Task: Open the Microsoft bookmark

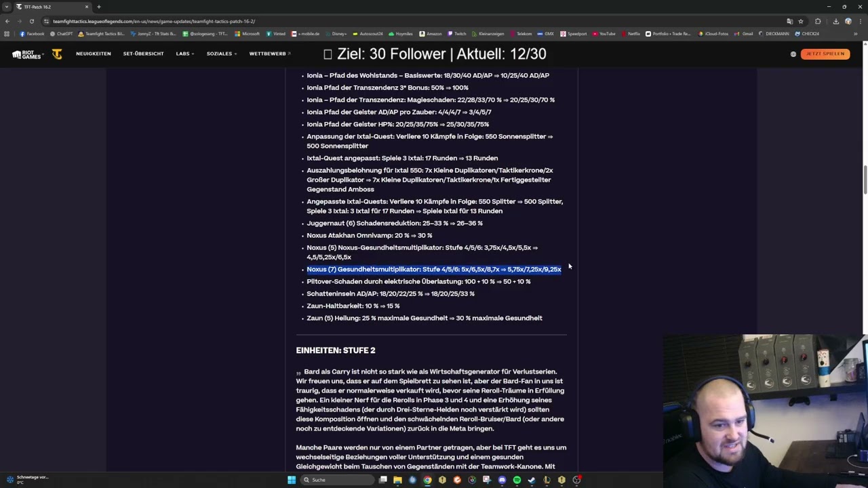Action: point(247,34)
